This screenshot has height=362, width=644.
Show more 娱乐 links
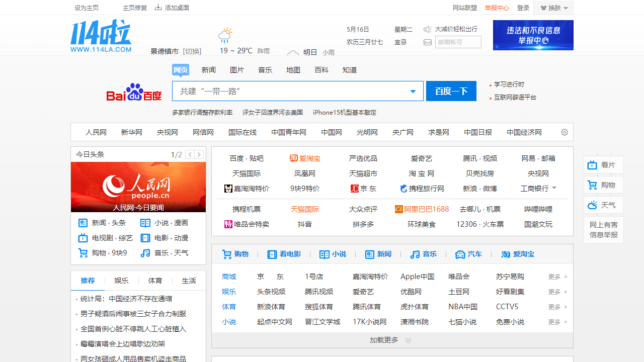[x=557, y=292]
